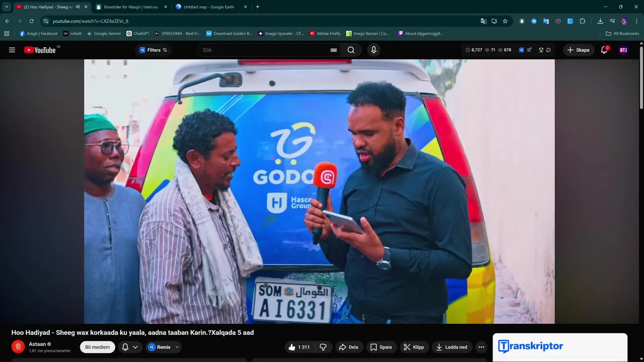644x362 pixels.
Task: Open Chrome three-dot menu
Action: (x=636, y=21)
